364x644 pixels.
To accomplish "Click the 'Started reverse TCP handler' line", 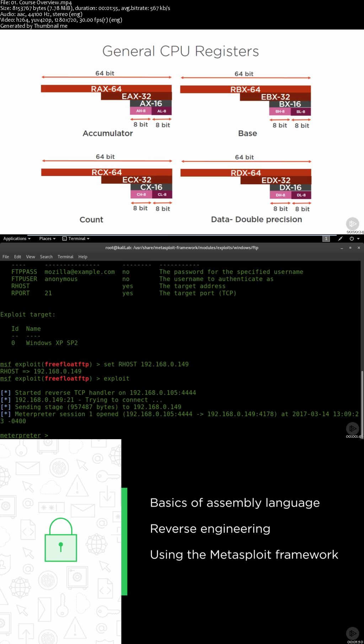I will pos(98,393).
